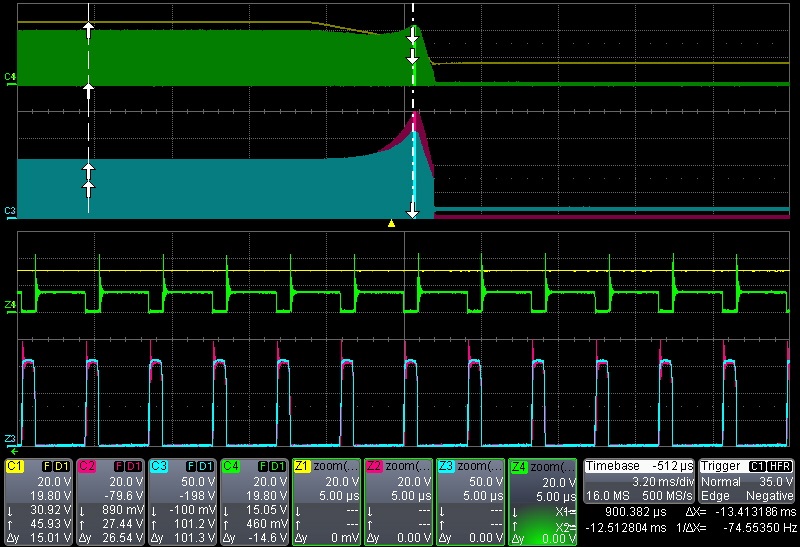Image resolution: width=800 pixels, height=547 pixels.
Task: Click the D1 badge in the C4 box
Action: pyautogui.click(x=278, y=466)
